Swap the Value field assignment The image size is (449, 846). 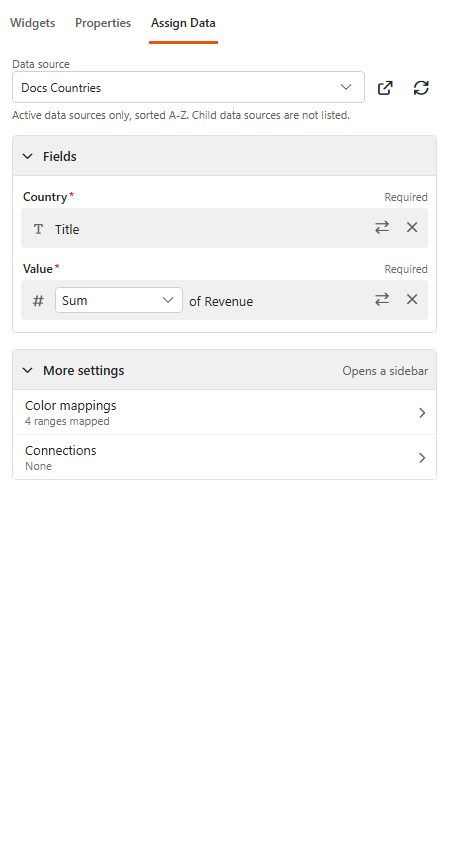pyautogui.click(x=382, y=299)
